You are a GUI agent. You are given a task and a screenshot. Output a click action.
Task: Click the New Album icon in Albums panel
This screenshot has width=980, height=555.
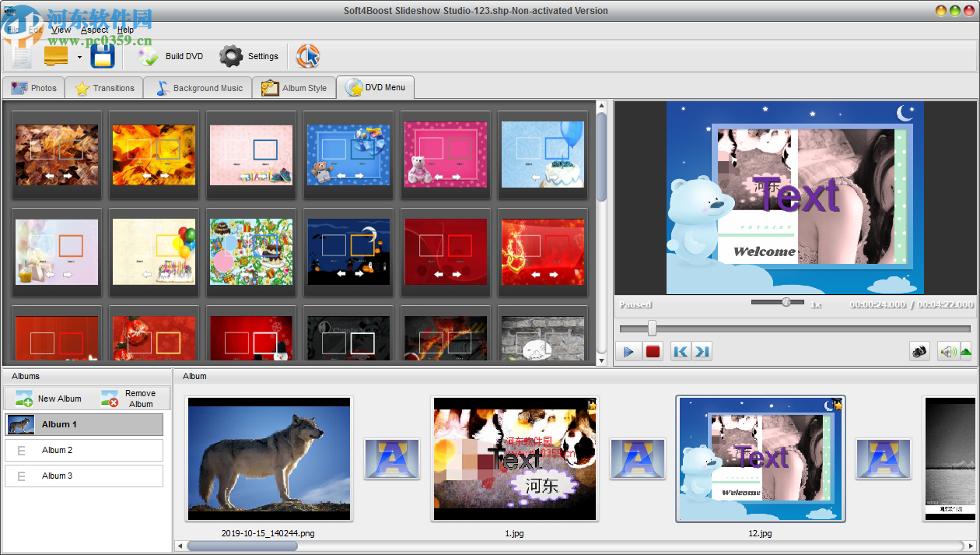pos(23,398)
